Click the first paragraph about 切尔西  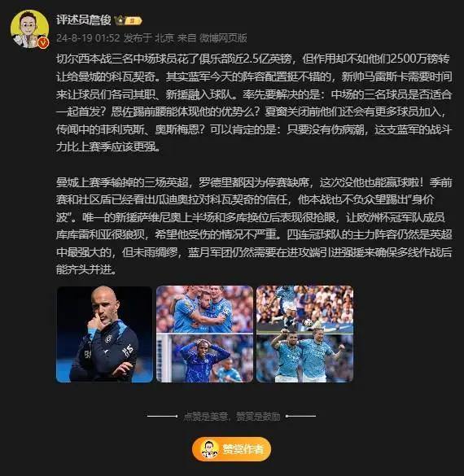point(254,103)
